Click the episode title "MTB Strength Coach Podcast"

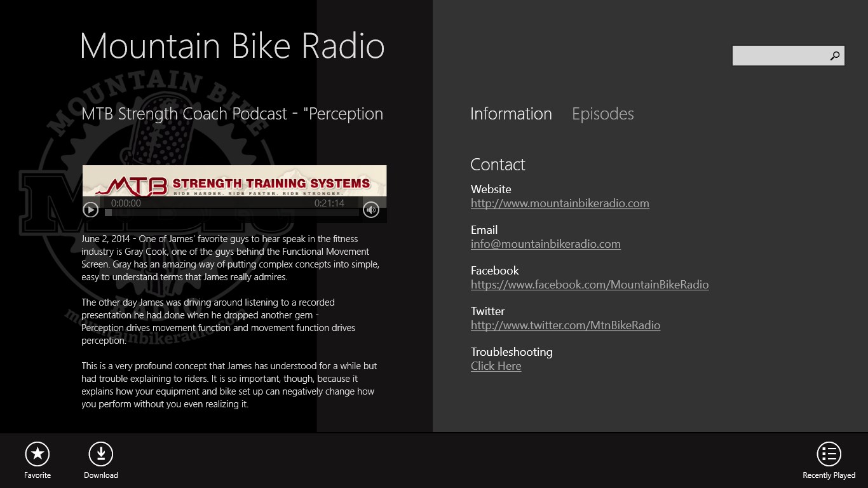232,114
